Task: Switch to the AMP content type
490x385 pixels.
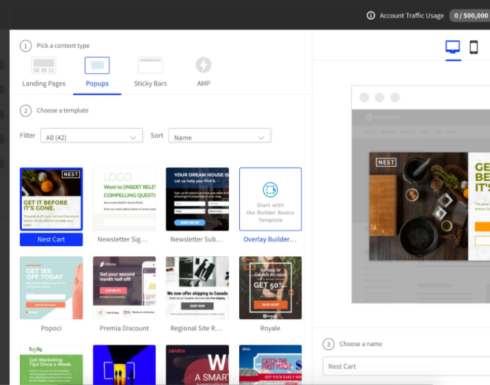Action: click(x=203, y=73)
